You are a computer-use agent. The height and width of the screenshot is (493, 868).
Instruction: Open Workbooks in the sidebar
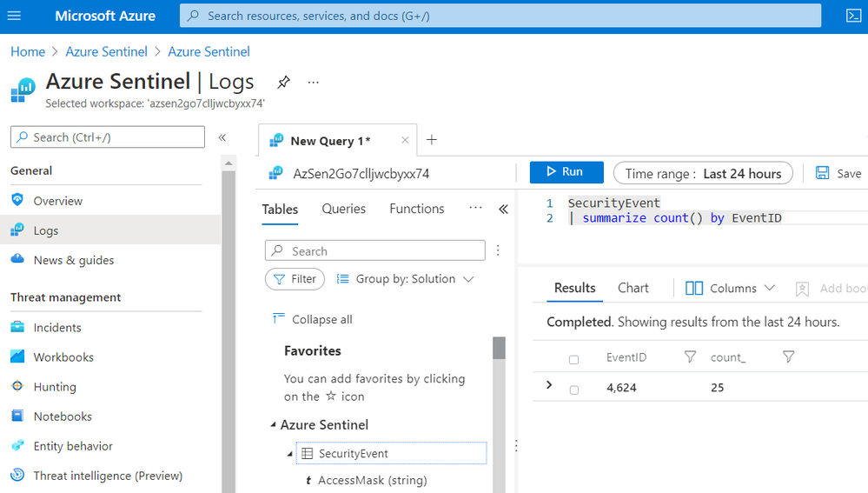63,357
